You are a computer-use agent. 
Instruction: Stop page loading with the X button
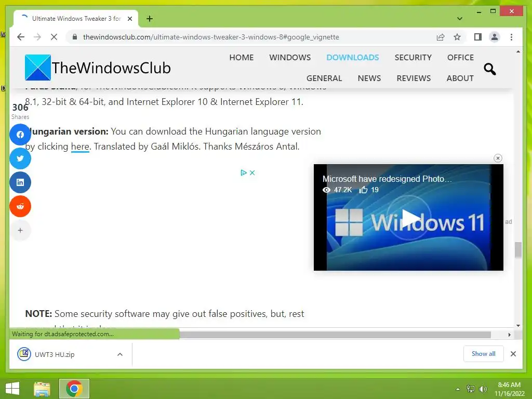(x=54, y=37)
